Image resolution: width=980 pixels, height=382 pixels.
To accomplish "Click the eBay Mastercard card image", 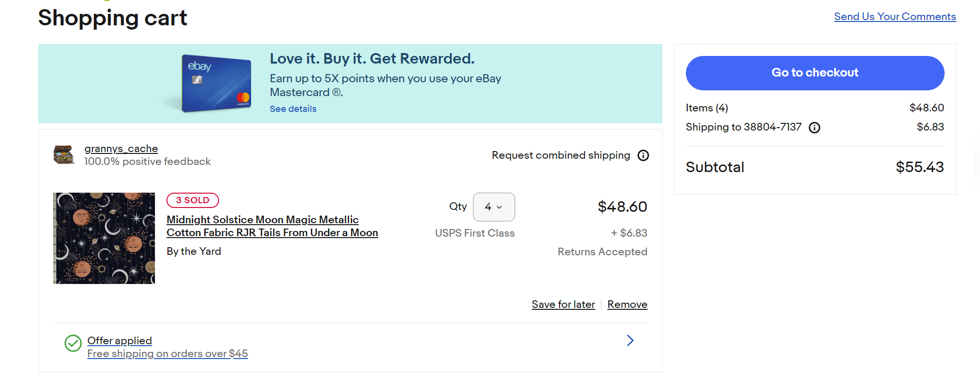I will pos(217,84).
